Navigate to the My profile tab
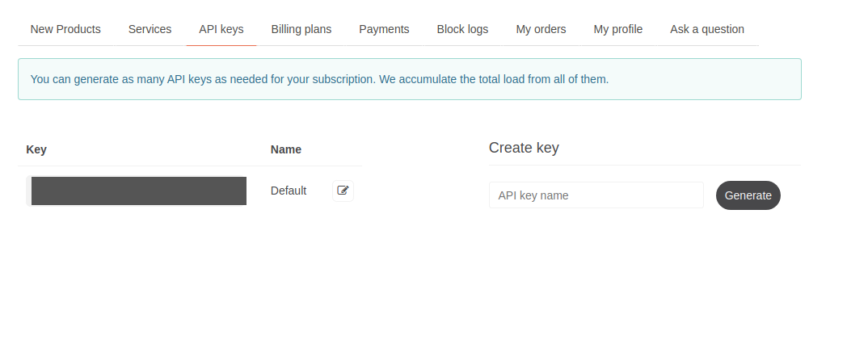 (617, 29)
